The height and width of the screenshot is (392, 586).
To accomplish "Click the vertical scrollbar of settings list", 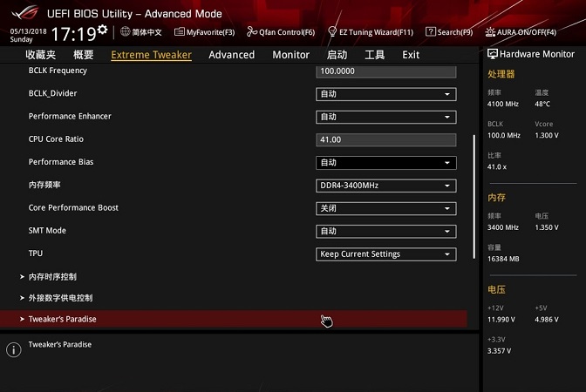I will [475, 195].
